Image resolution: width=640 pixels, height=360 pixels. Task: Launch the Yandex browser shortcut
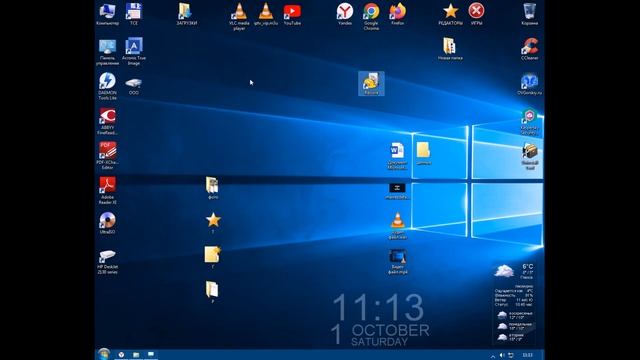pyautogui.click(x=345, y=14)
